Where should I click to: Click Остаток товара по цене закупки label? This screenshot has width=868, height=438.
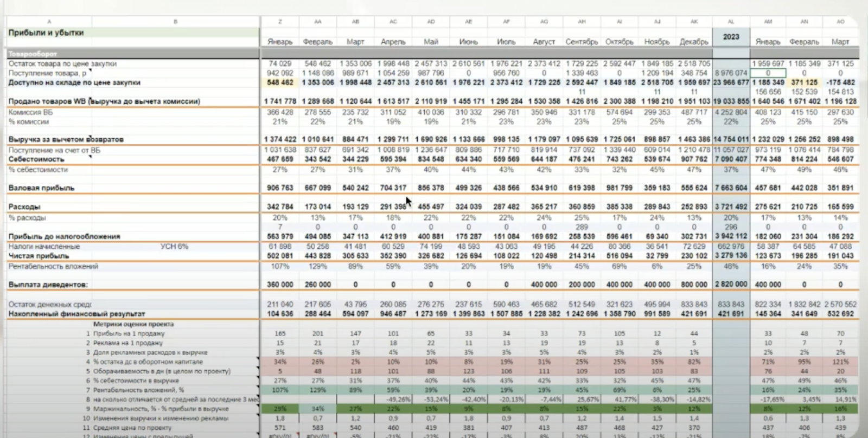coord(62,63)
